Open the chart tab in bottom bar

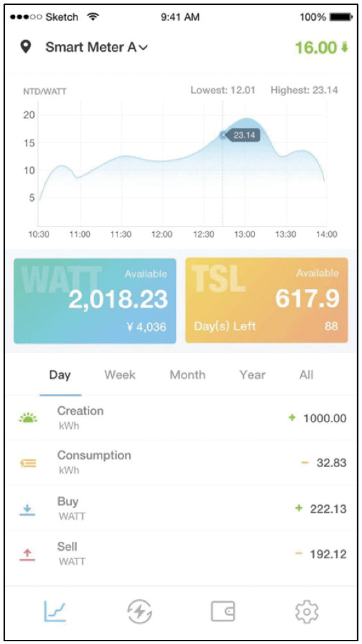pos(55,612)
